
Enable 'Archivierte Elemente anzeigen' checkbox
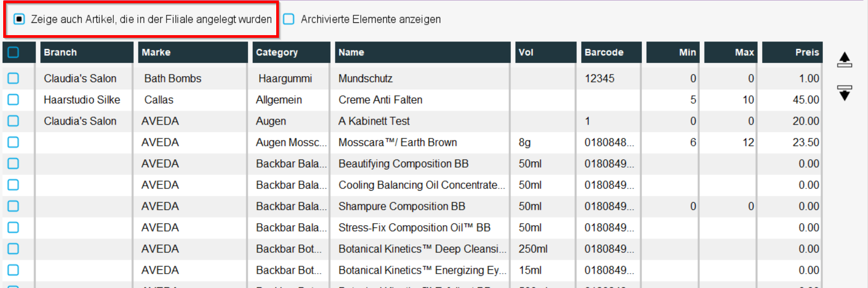point(288,19)
